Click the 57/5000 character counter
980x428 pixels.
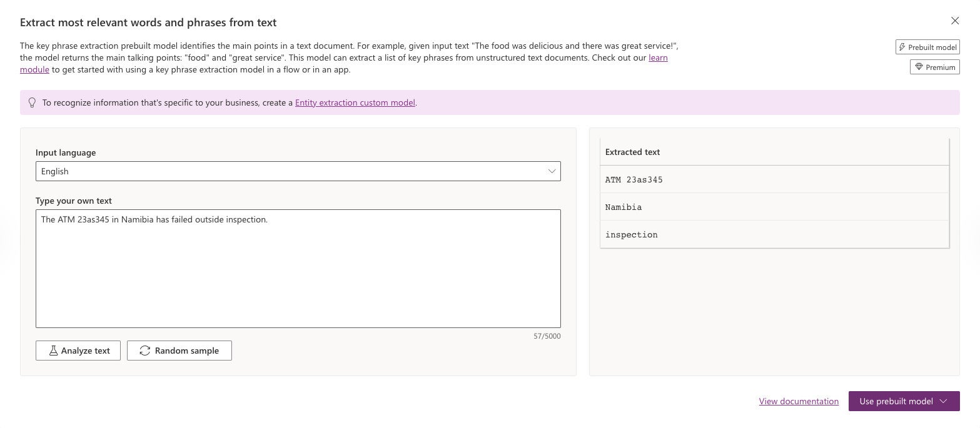point(547,336)
